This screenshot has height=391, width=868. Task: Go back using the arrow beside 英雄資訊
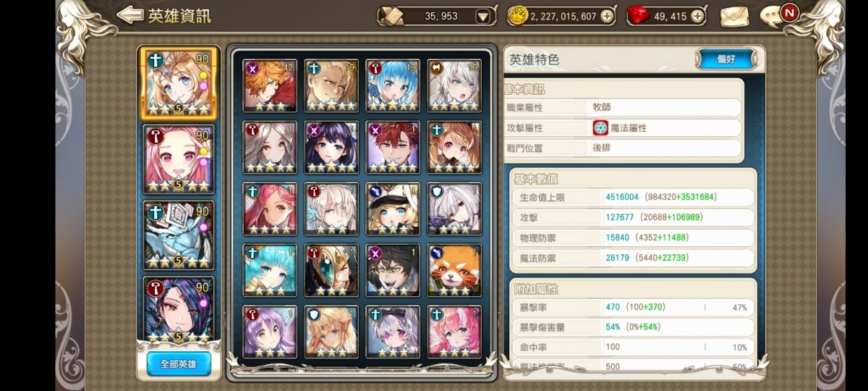click(129, 14)
